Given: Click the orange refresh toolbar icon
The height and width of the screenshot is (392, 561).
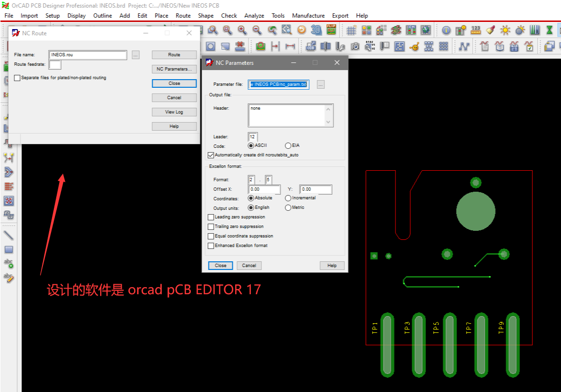Looking at the screenshot, I should 301,30.
